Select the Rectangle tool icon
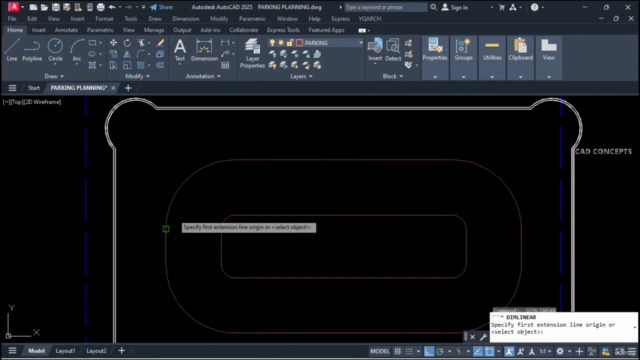 pyautogui.click(x=93, y=43)
